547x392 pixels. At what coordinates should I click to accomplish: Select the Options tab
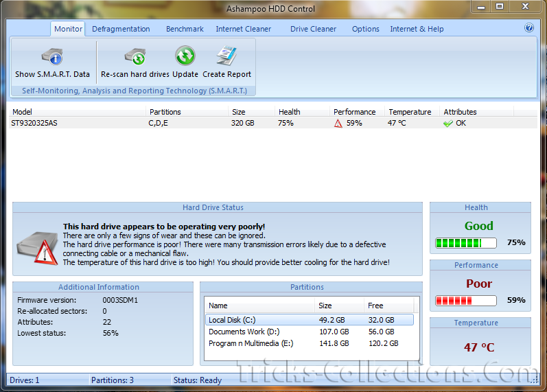(x=365, y=29)
